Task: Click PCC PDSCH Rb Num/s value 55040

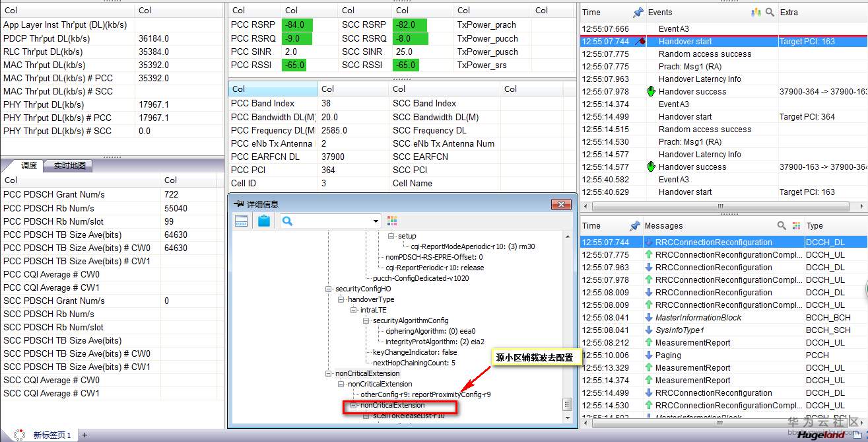Action: [x=176, y=208]
